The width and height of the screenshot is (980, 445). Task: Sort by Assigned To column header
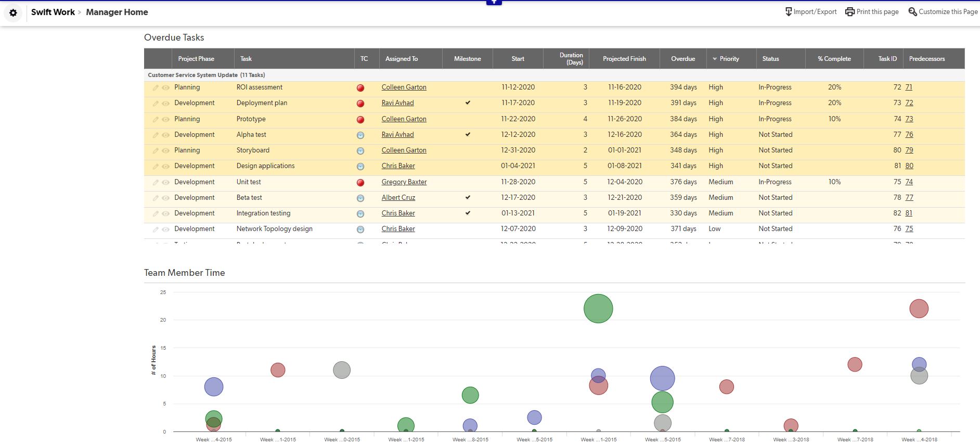click(402, 59)
